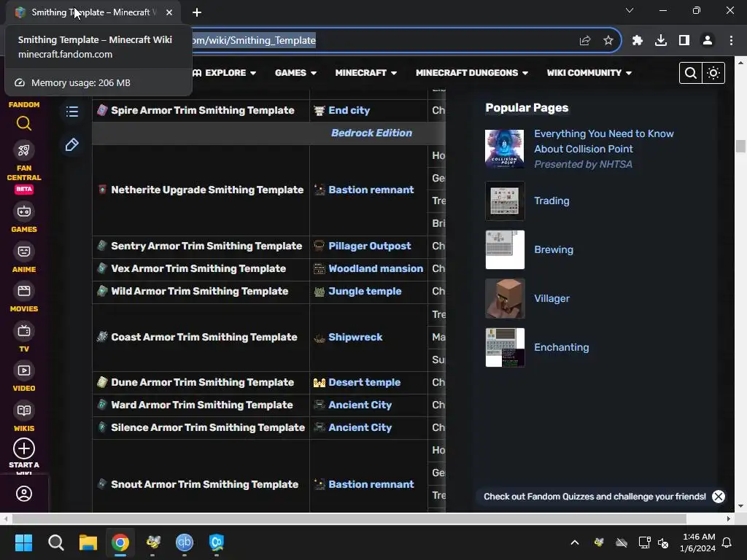Open the Brewing popular page link
747x560 pixels.
pos(554,250)
